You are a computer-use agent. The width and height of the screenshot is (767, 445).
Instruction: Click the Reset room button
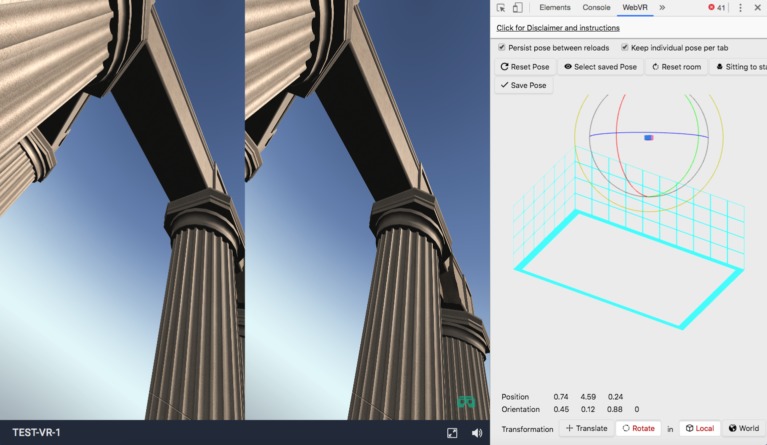677,67
